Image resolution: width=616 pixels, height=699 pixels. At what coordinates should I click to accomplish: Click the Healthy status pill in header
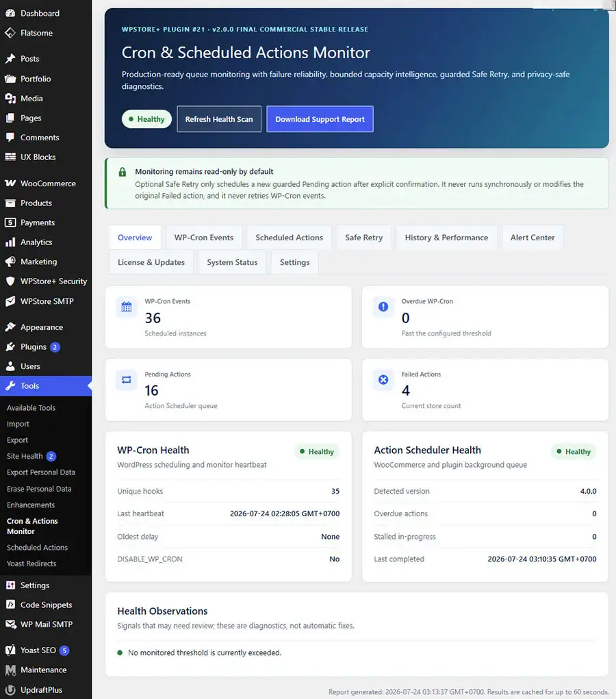146,119
